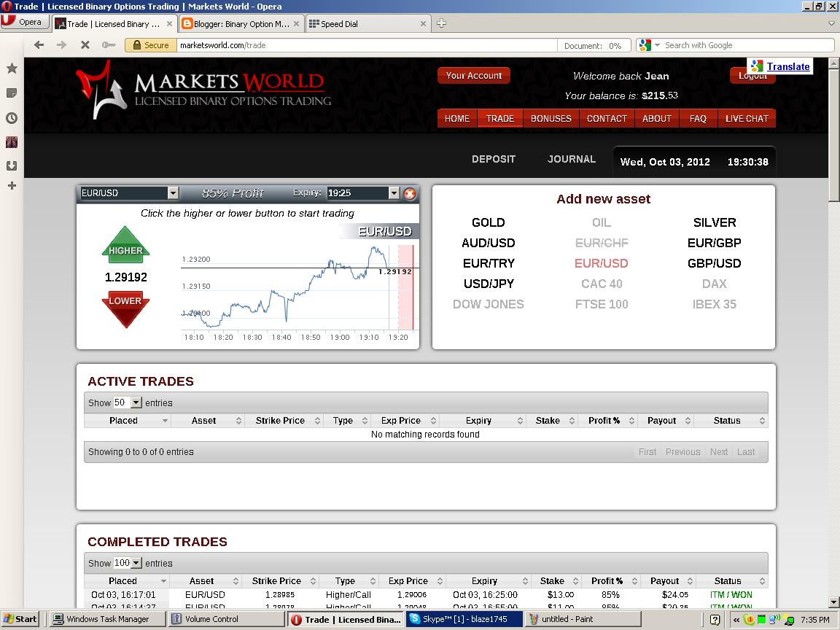Click the page vertical scrollbar thumb
This screenshot has width=840, height=630.
[x=833, y=134]
